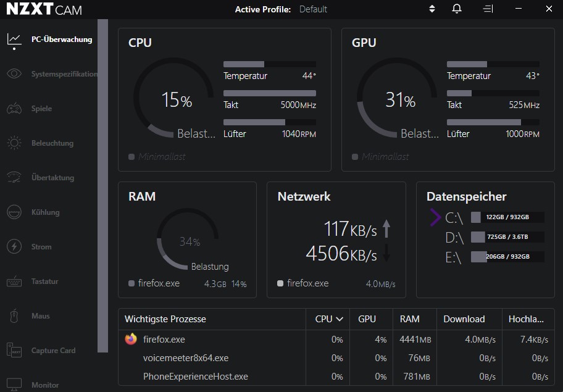Screen dimensions: 563x392
Task: Expand the Default profile selector
Action: 313,9
